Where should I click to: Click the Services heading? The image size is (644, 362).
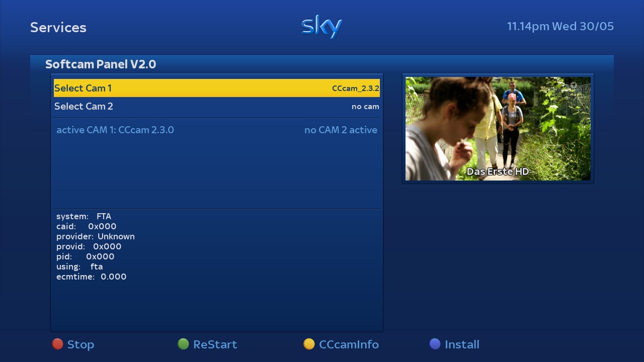click(x=58, y=27)
